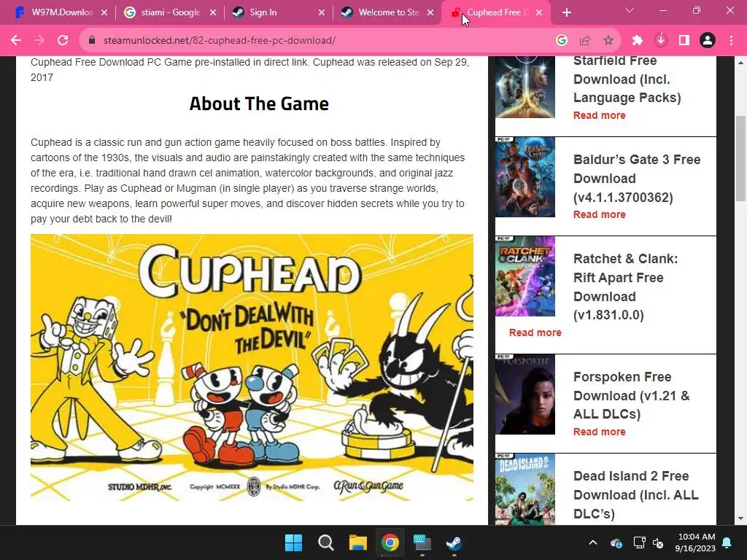Viewport: 747px width, 560px height.
Task: Open Baldur's Gate 3 Free Download link
Action: point(637,179)
